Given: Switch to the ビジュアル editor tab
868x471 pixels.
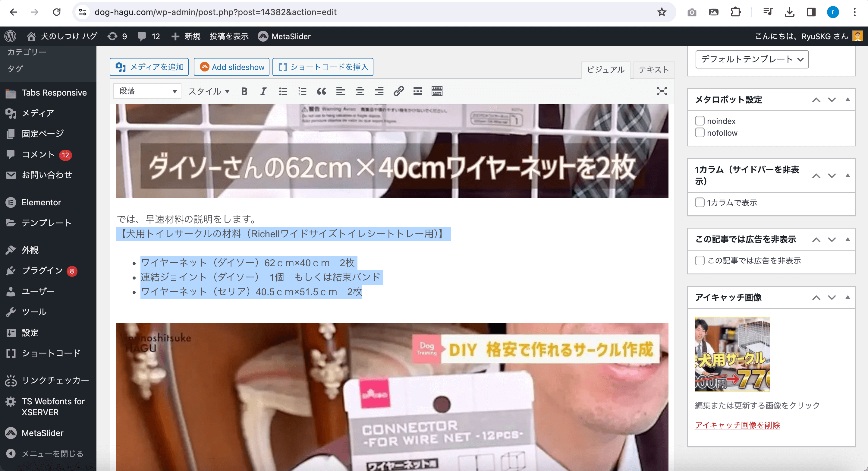Looking at the screenshot, I should click(x=605, y=70).
